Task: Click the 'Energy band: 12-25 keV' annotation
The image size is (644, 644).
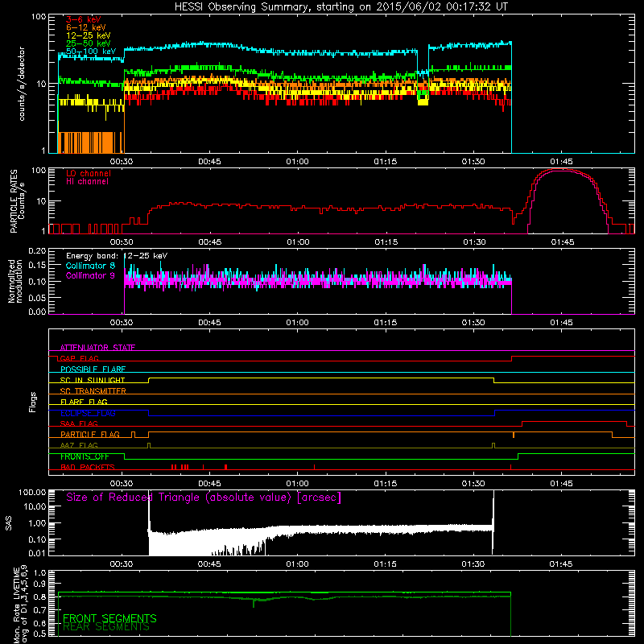Action: tap(117, 256)
